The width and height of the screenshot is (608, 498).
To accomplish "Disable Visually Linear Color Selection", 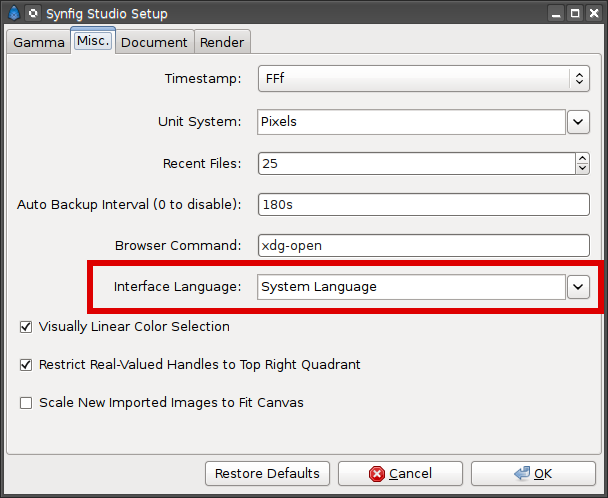I will [26, 327].
